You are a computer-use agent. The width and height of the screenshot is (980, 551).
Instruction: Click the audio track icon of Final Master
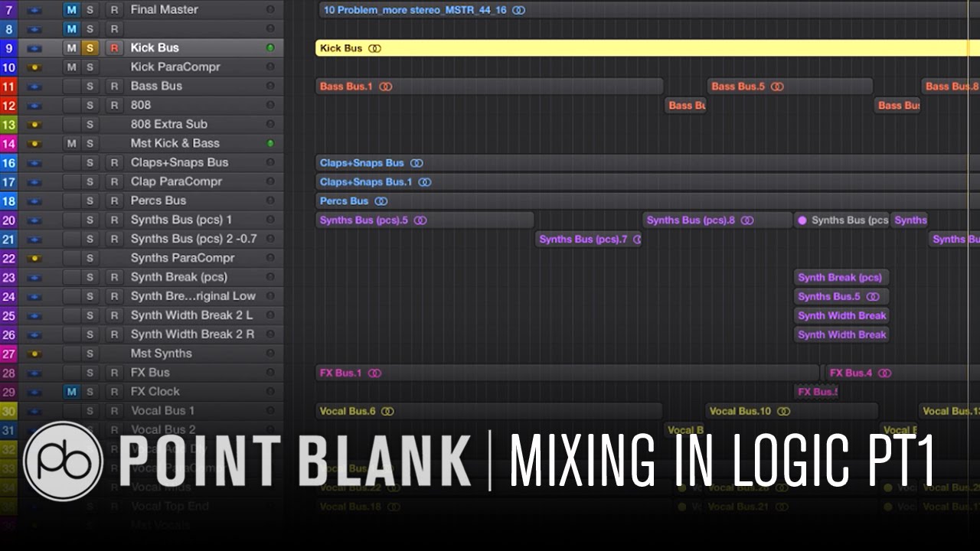[x=34, y=10]
